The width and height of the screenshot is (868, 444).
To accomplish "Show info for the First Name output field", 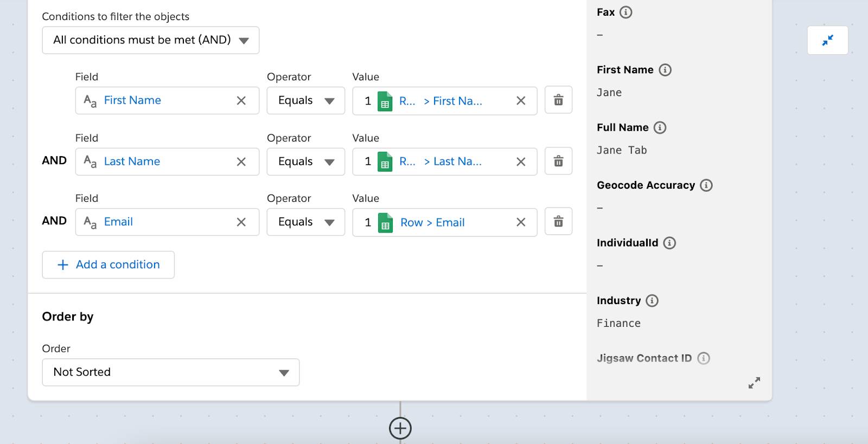I will point(665,70).
